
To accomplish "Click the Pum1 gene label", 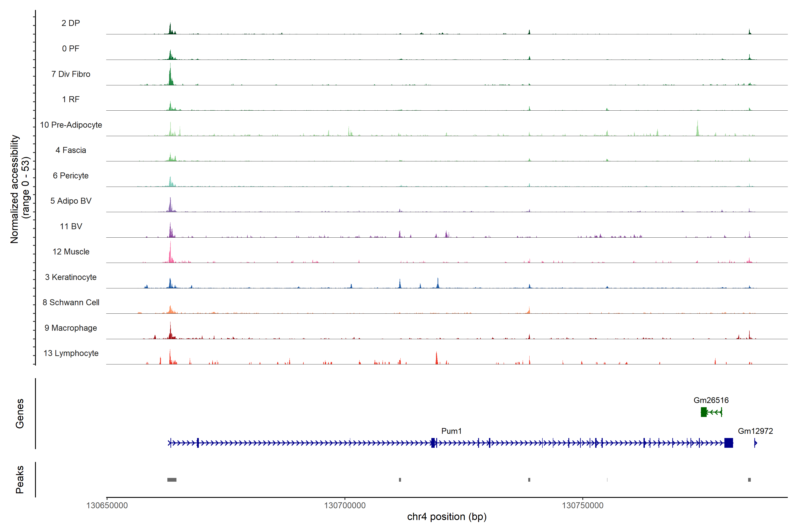I will point(451,431).
